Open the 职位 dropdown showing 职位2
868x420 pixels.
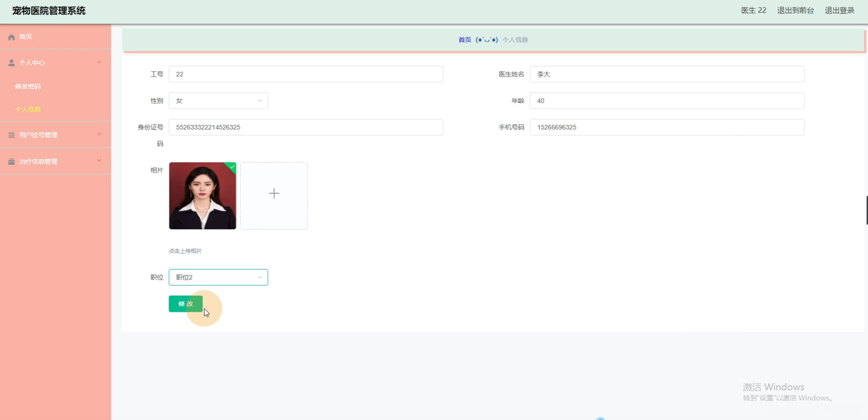(218, 277)
